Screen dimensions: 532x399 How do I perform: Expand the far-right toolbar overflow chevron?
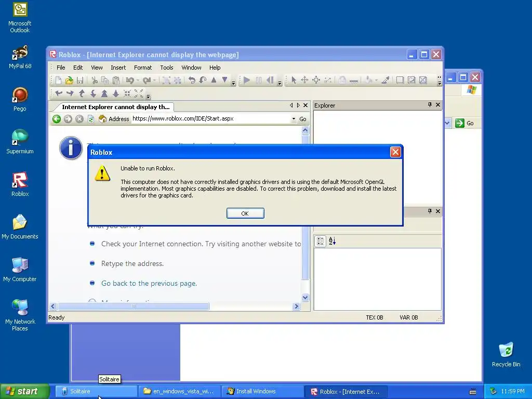coord(440,80)
